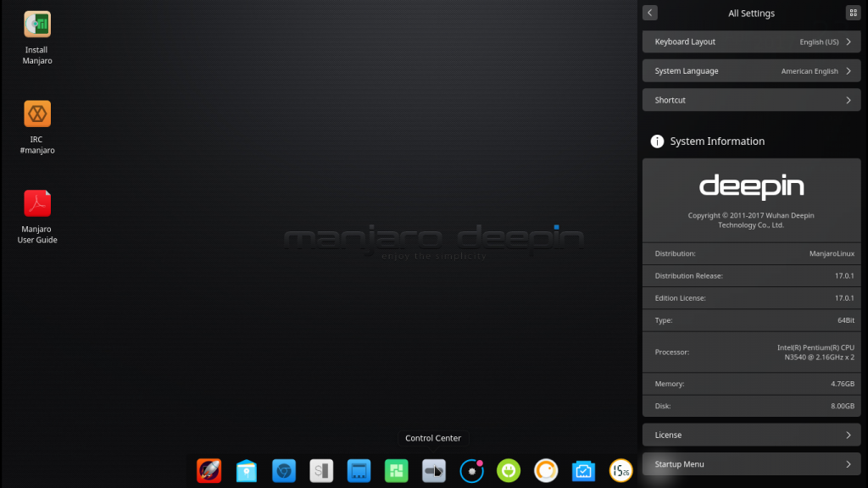Click the blue ring icon with pink dot

[471, 470]
